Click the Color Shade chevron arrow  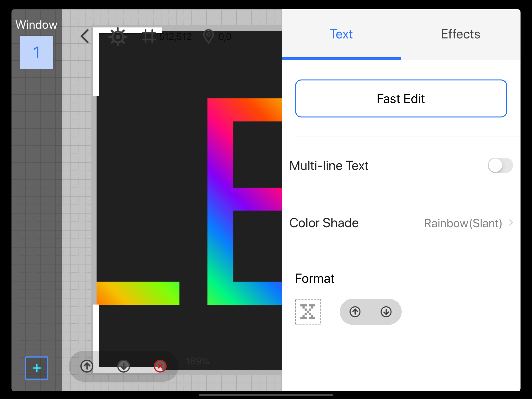click(x=511, y=223)
